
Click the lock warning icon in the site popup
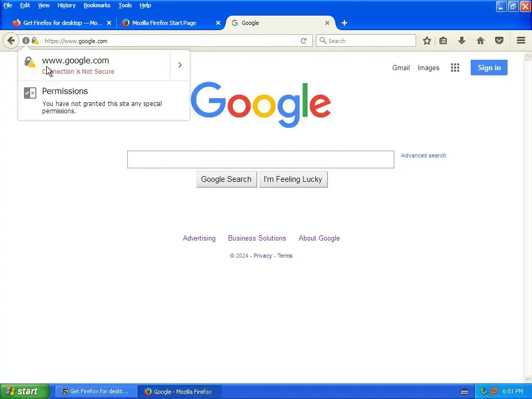pos(30,62)
